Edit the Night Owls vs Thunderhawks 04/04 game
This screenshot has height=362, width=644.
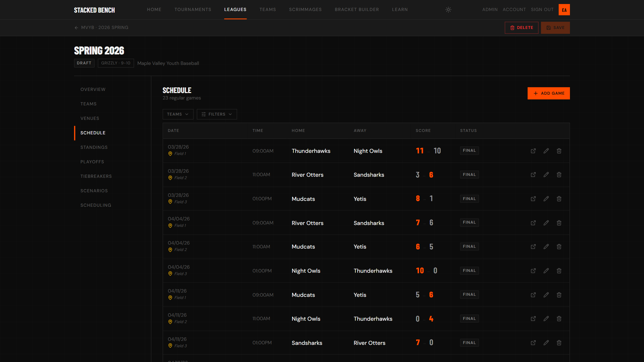coord(546,271)
